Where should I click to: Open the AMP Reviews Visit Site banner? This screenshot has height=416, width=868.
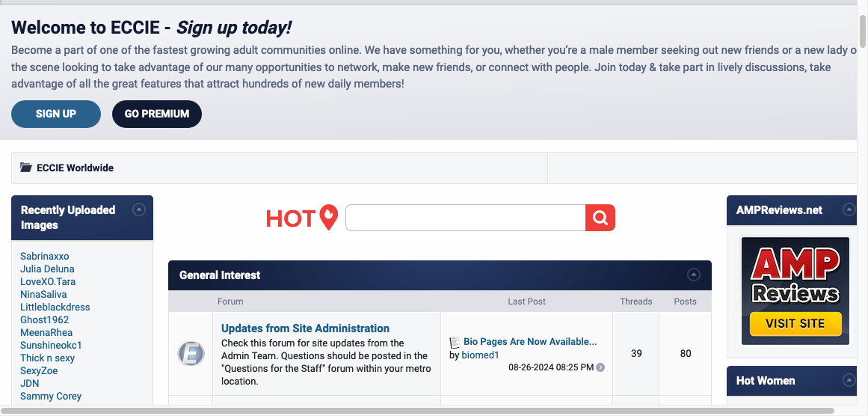point(795,291)
